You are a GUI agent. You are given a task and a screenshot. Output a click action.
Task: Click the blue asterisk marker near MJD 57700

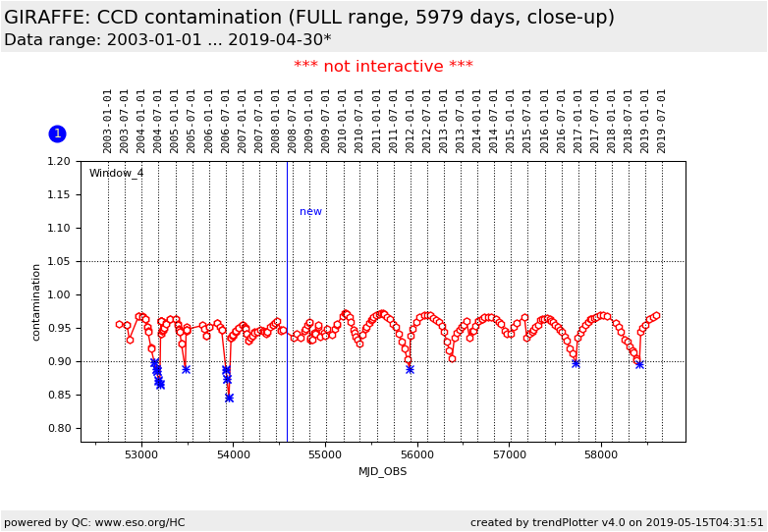[576, 363]
